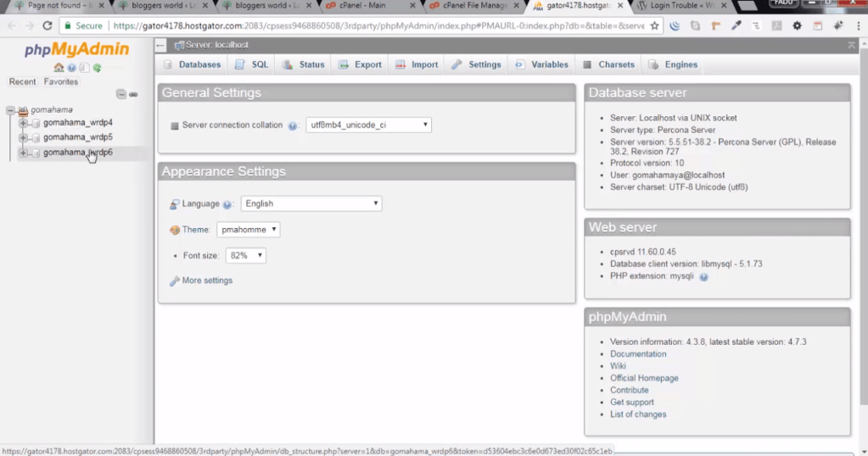Expand the gomahama_wrdp5 database tree

[x=23, y=137]
